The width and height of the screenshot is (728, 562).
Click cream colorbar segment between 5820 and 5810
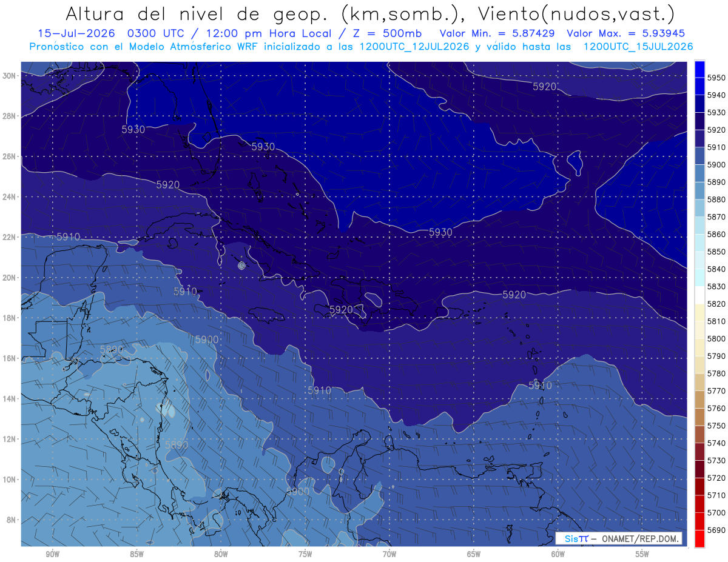click(x=699, y=312)
